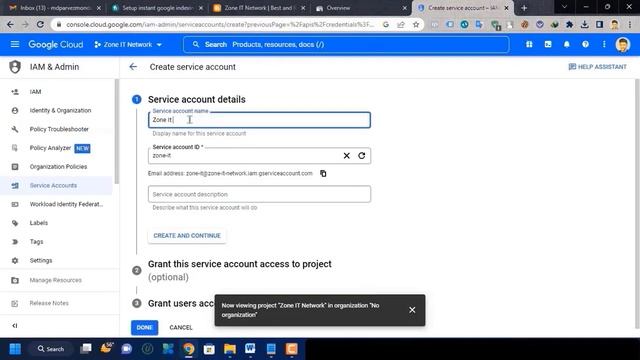640x360 pixels.
Task: Open Microsoft Word from the taskbar
Action: click(250, 349)
